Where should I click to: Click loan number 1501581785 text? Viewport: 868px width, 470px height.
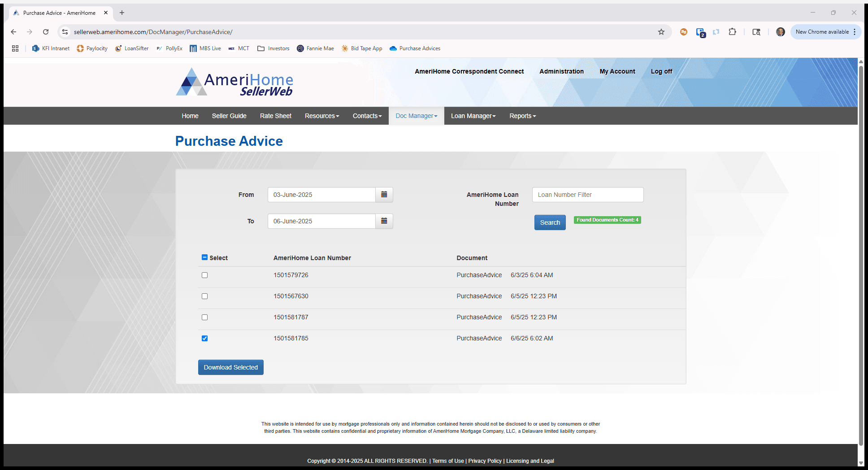click(x=291, y=338)
